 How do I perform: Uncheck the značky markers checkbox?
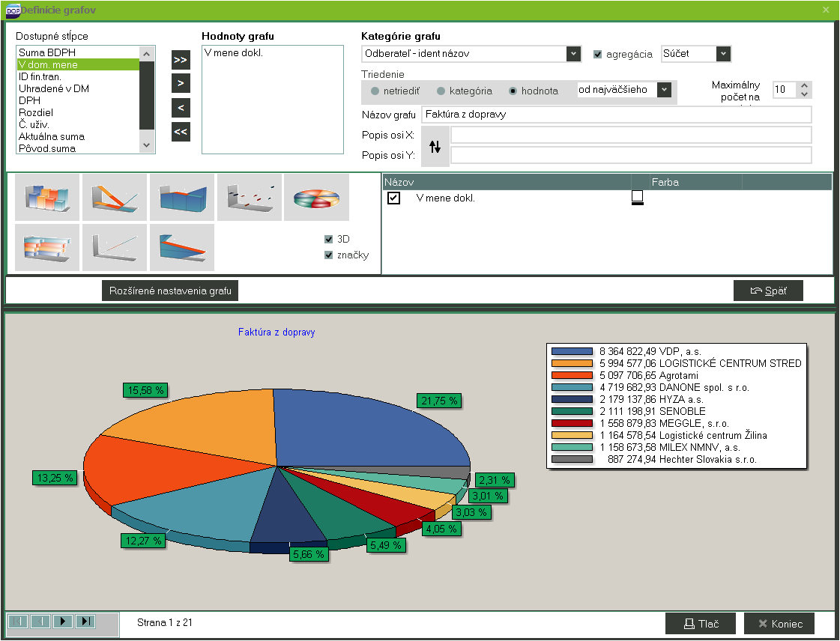point(328,255)
